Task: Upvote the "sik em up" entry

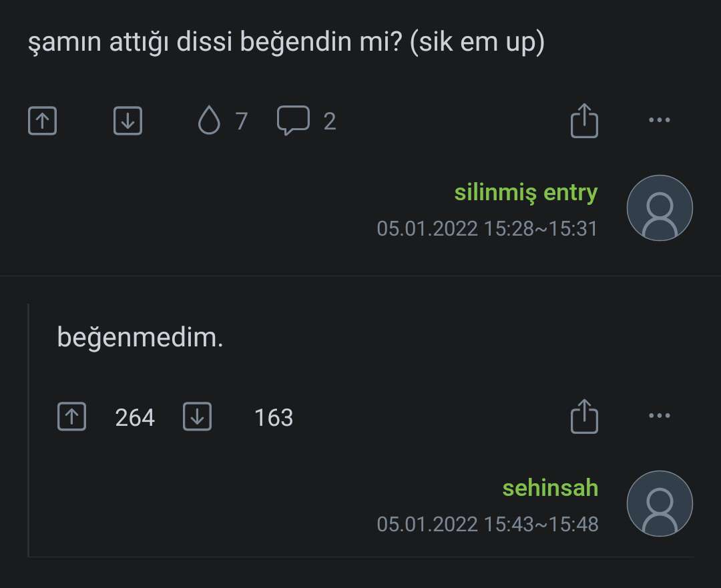Action: coord(42,121)
